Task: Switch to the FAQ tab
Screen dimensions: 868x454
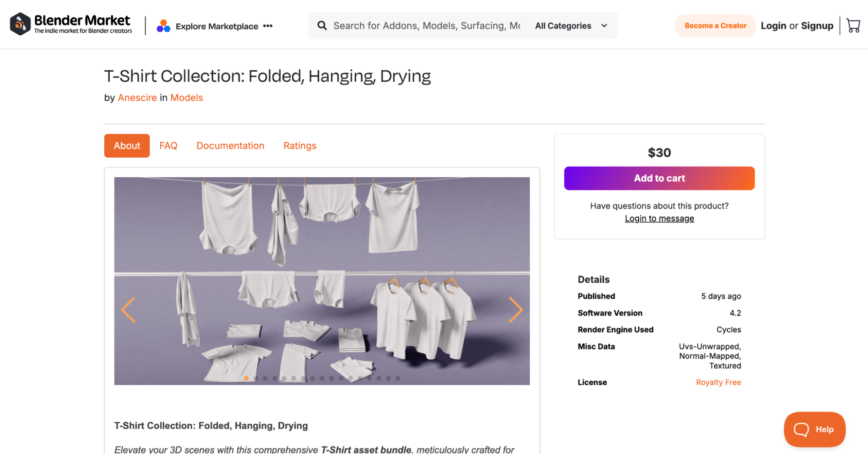Action: click(168, 146)
